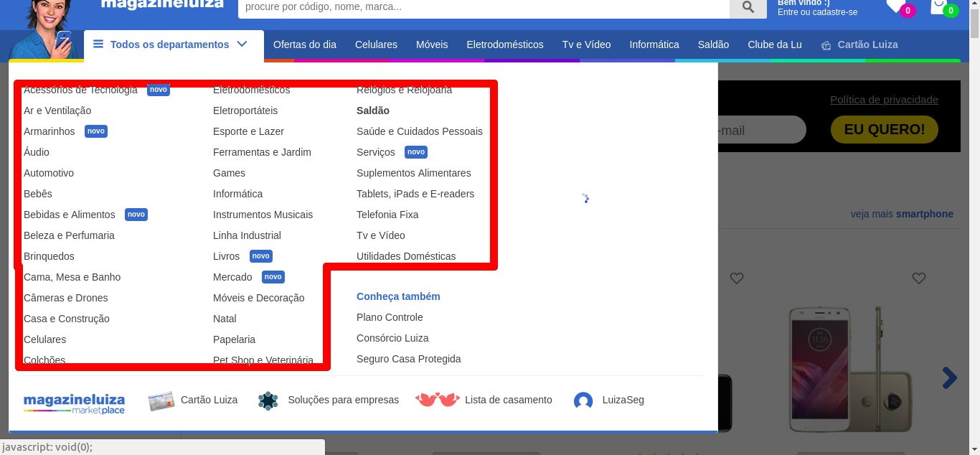Open Consórcio Luiza link
This screenshot has height=455, width=980.
[x=392, y=338]
